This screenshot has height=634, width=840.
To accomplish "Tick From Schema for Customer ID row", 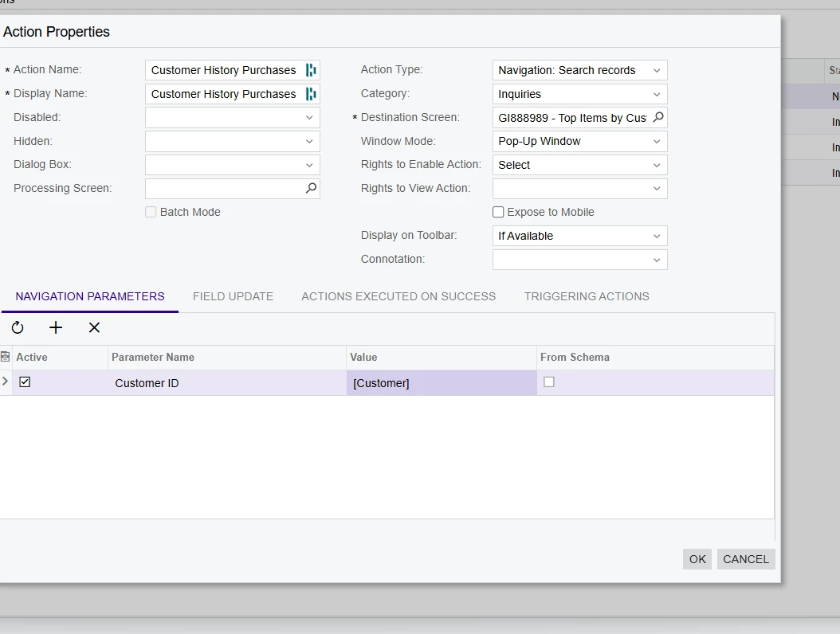I will pyautogui.click(x=548, y=382).
